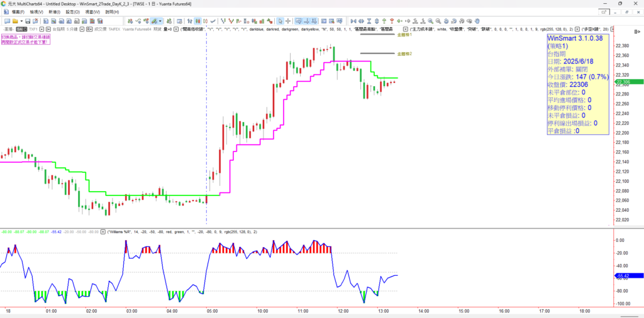Open the 檔案(F) menu
The height and width of the screenshot is (318, 644).
pyautogui.click(x=14, y=12)
